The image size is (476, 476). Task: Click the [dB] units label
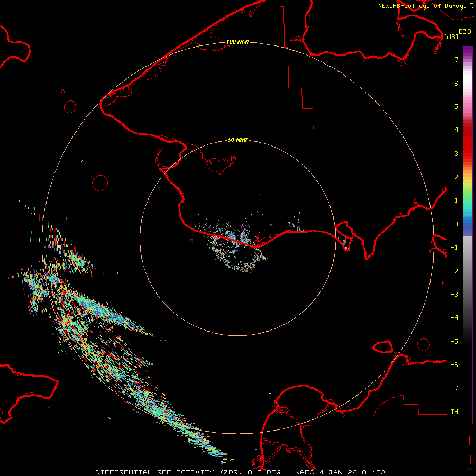(451, 36)
